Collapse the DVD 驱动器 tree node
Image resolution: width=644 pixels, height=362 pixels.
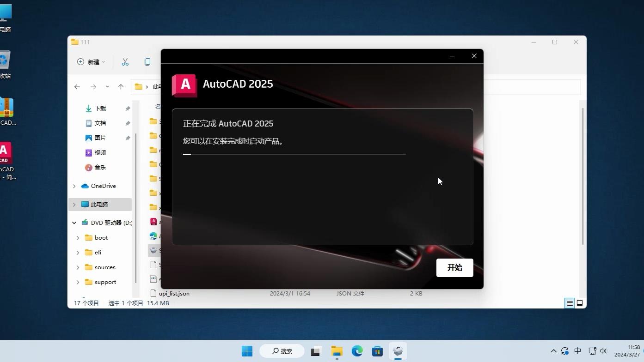click(74, 223)
